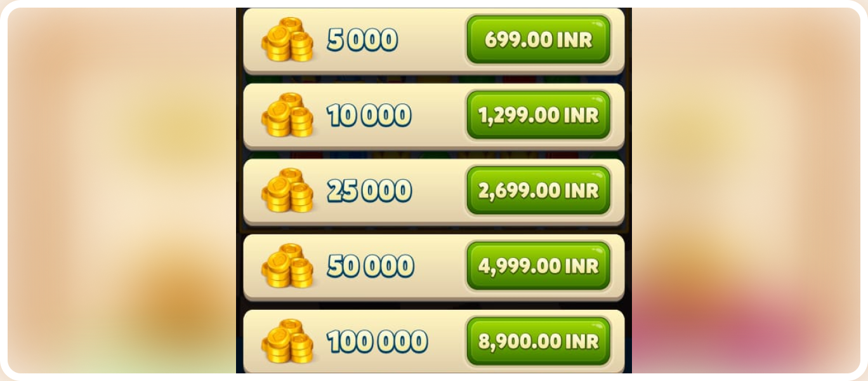The image size is (868, 381).
Task: Click the coin stack icon beside 100 000
Action: (x=287, y=341)
